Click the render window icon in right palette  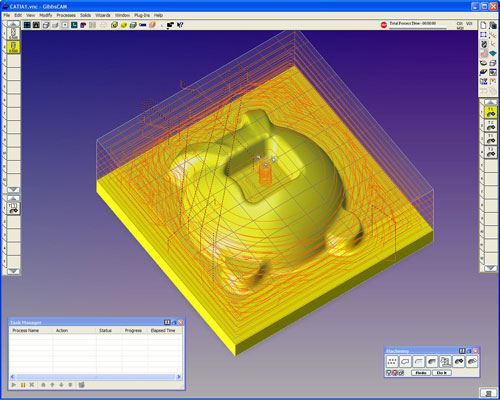pos(493,72)
